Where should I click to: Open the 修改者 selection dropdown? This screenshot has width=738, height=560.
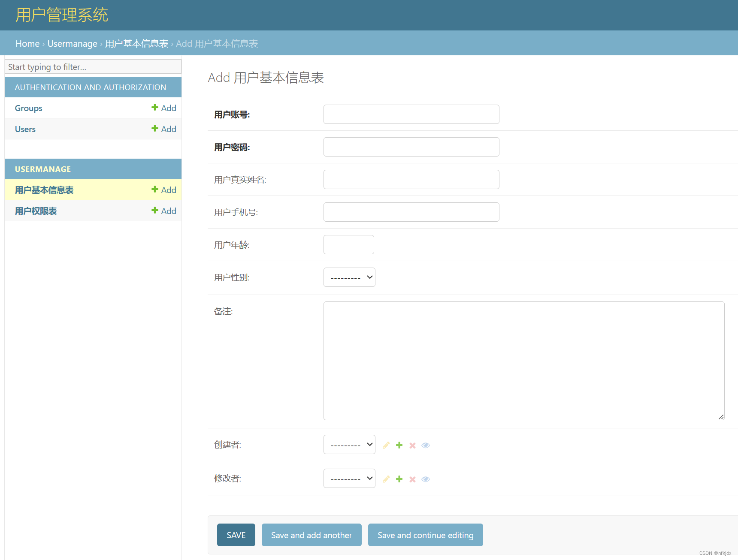[349, 478]
